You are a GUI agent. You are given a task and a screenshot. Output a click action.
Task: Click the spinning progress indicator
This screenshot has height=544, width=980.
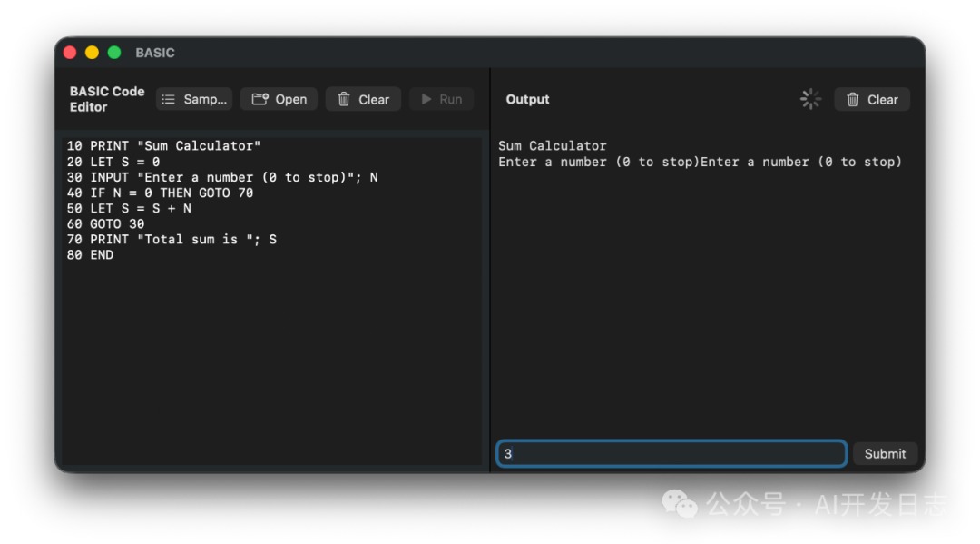pos(810,99)
